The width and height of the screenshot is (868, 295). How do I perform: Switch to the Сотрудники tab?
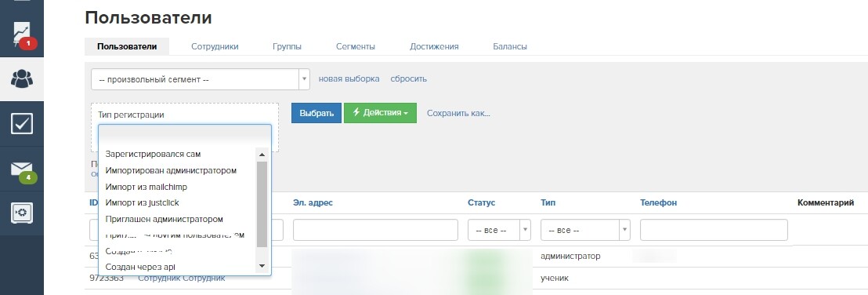(x=215, y=46)
